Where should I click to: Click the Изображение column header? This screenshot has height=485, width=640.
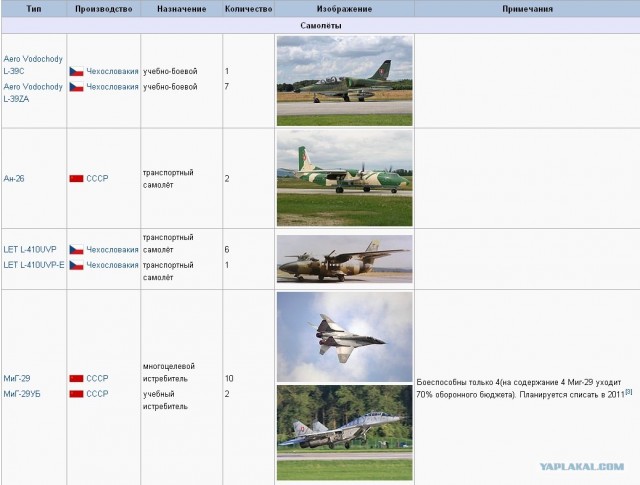[344, 9]
